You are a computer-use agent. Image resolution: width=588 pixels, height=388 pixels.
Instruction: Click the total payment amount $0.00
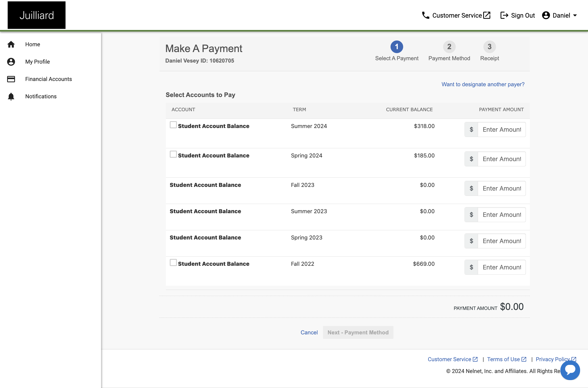512,307
